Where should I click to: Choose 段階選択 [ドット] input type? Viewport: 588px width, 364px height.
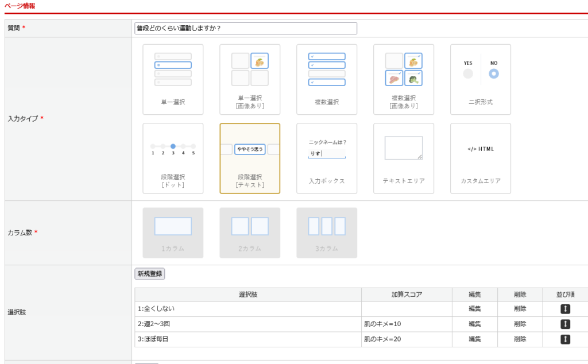(x=173, y=158)
